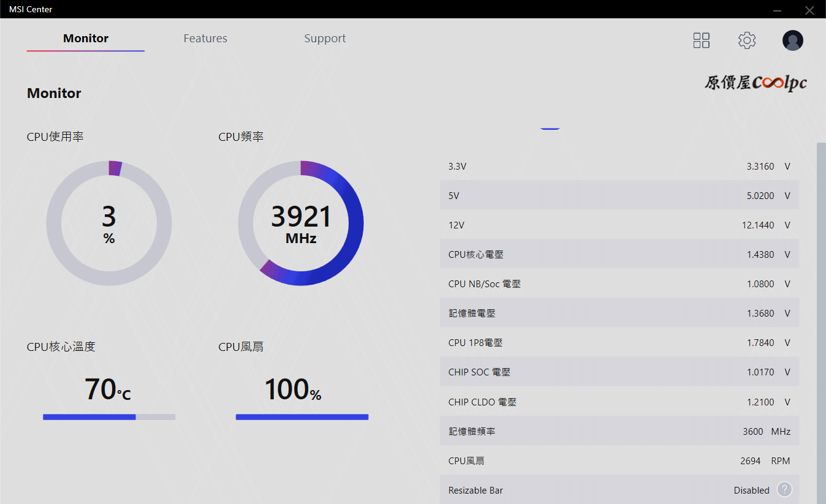The height and width of the screenshot is (504, 826).
Task: Click the Resizable Bar Disabled status
Action: (751, 491)
